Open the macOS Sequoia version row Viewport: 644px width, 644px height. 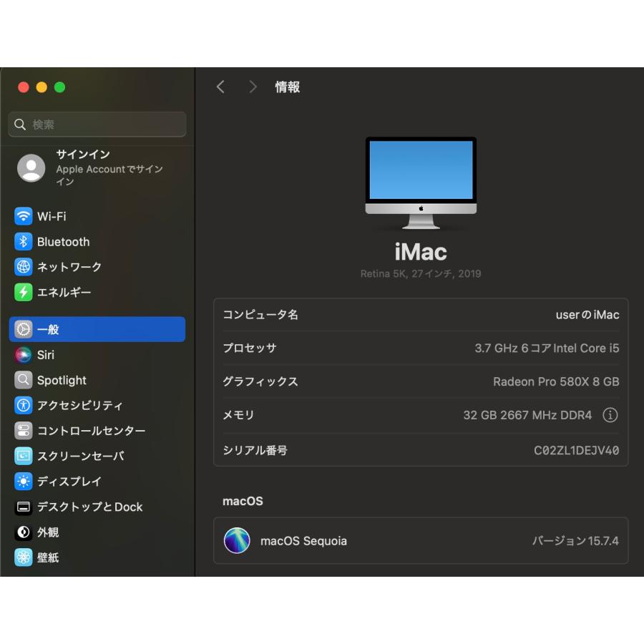click(x=421, y=540)
